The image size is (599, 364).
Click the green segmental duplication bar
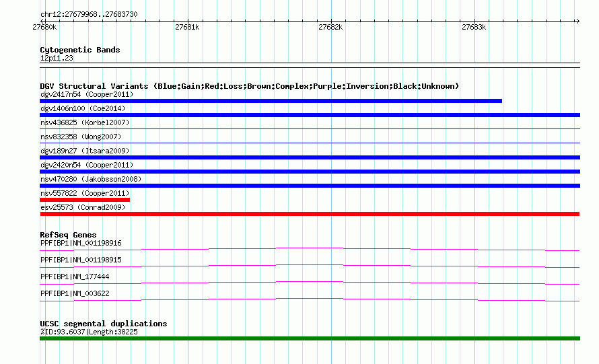pos(310,338)
